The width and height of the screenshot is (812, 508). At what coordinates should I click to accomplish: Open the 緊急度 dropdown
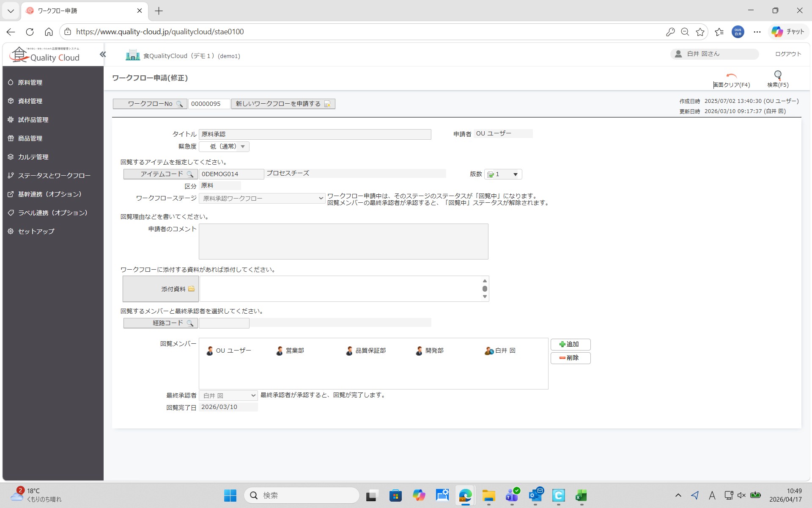(224, 146)
